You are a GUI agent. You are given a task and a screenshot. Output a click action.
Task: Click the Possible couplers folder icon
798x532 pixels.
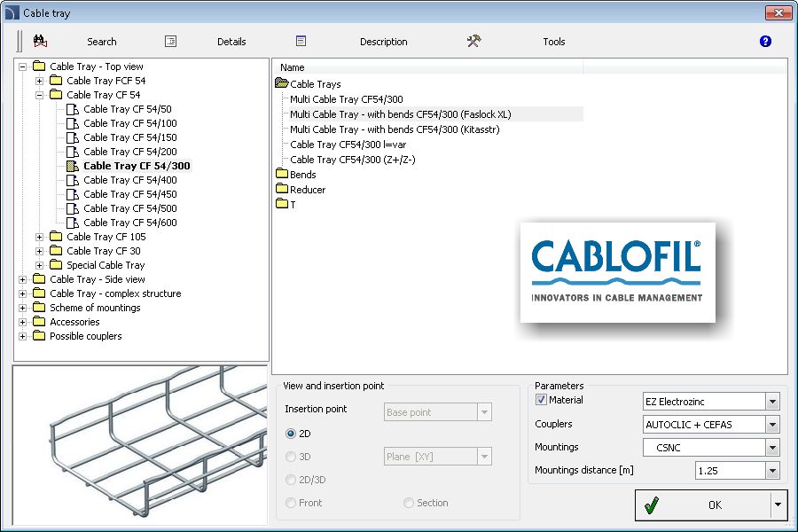coord(39,336)
